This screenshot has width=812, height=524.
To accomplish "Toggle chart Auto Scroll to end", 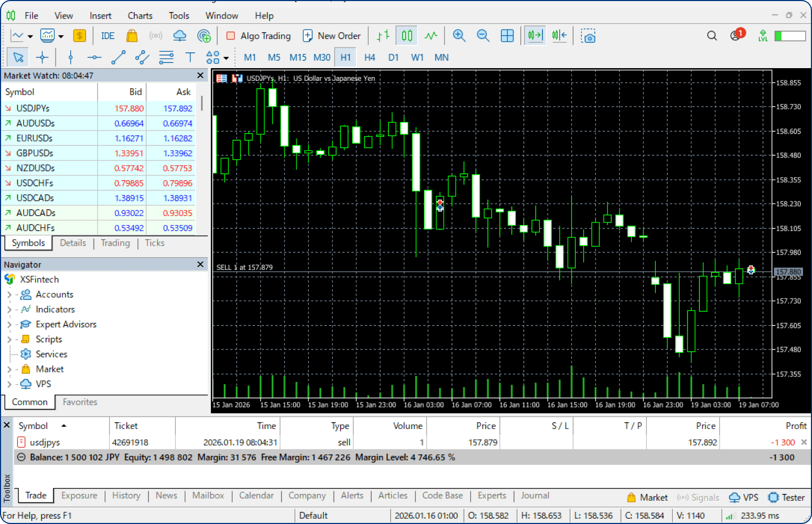I will [x=535, y=36].
